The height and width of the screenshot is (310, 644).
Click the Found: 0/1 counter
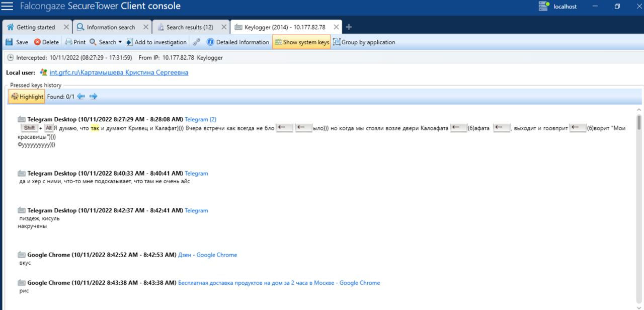(x=61, y=97)
